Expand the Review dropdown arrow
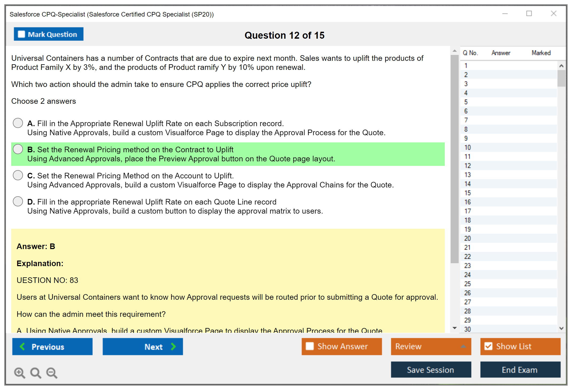 tap(463, 346)
